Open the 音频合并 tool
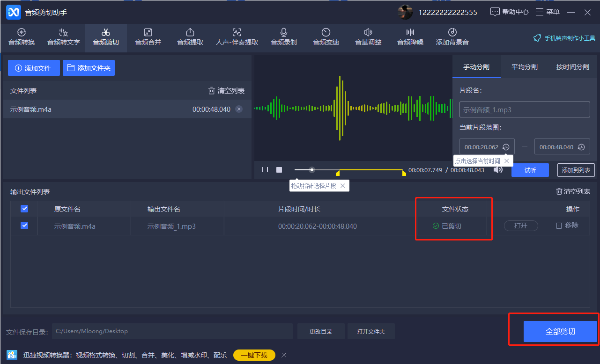600x364 pixels. pos(148,37)
